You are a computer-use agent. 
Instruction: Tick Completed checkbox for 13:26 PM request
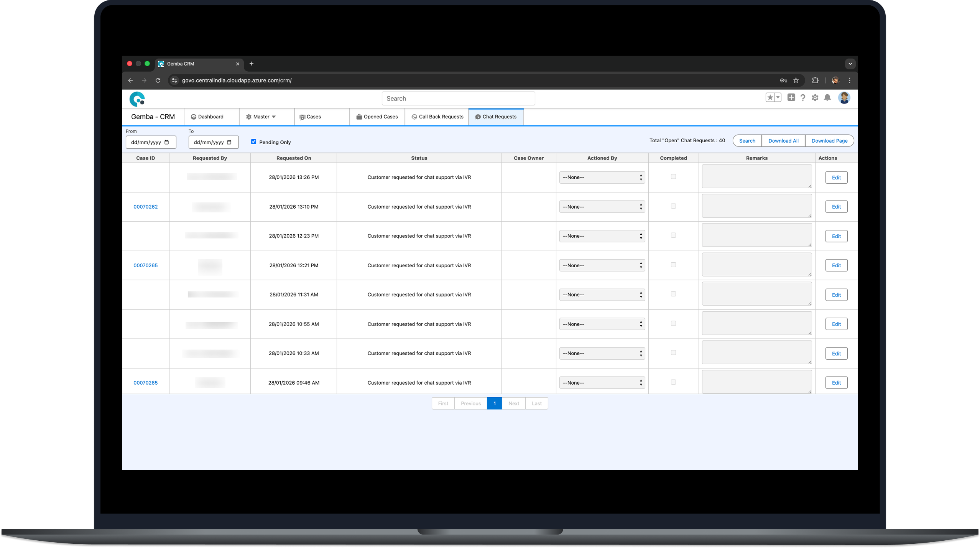point(673,177)
